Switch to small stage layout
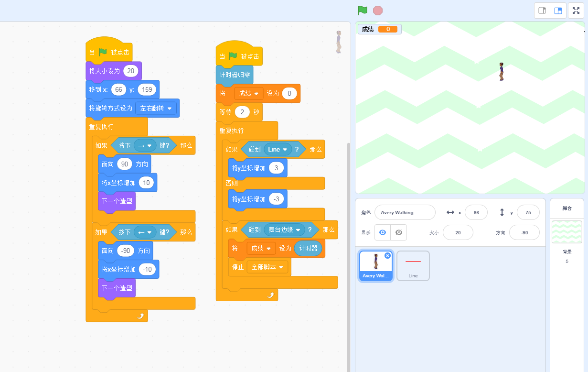Viewport: 588px width, 372px height. [542, 11]
